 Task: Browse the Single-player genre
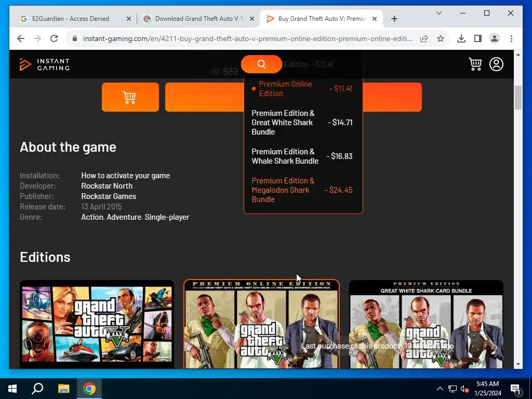coord(167,217)
